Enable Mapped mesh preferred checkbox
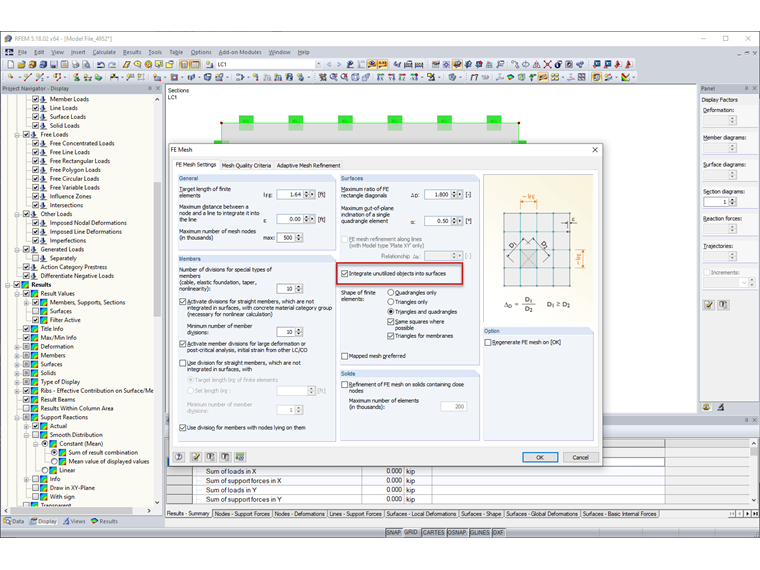760x570 pixels. [345, 356]
